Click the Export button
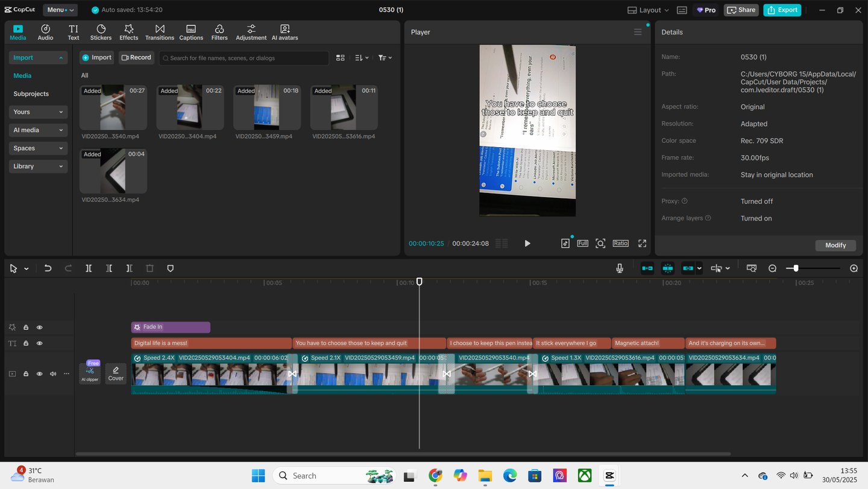This screenshot has height=489, width=868. tap(782, 10)
